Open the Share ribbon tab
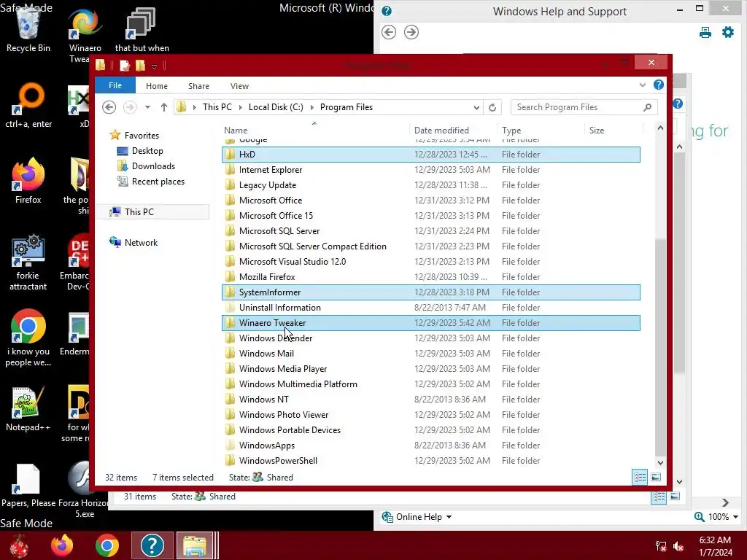747x560 pixels. coord(198,86)
